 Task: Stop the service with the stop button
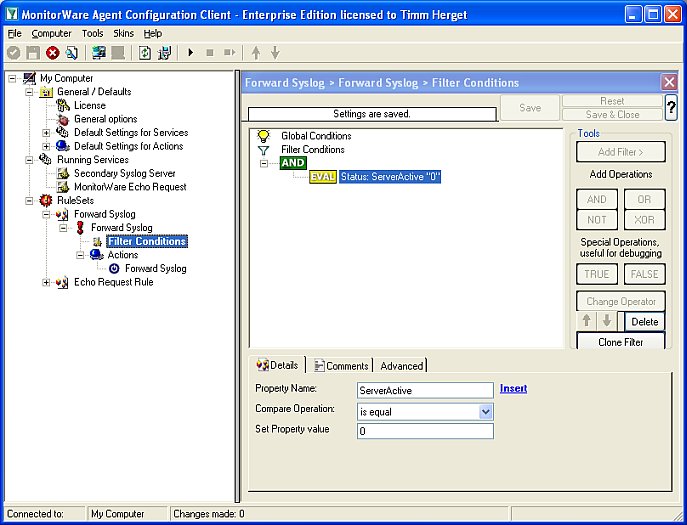(210, 53)
